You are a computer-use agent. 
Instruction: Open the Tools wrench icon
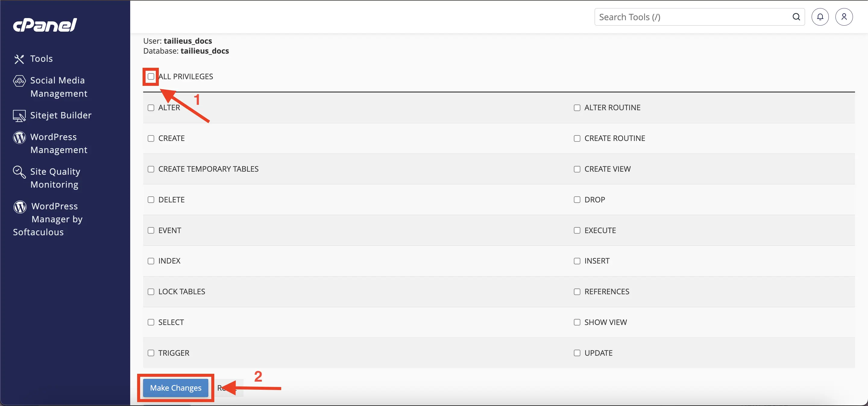(x=19, y=59)
